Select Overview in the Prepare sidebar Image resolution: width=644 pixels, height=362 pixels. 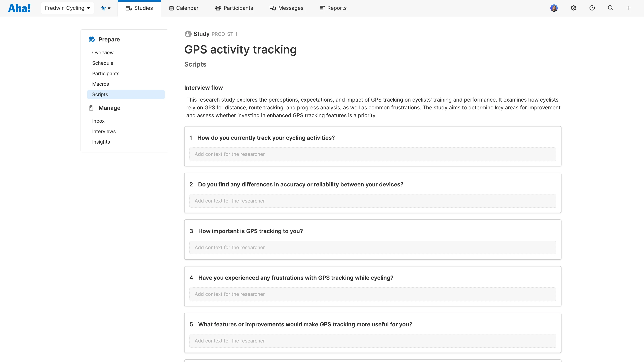103,52
